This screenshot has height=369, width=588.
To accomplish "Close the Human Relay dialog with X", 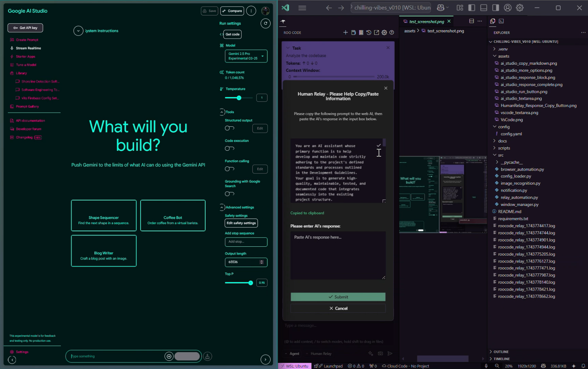I will click(x=386, y=88).
